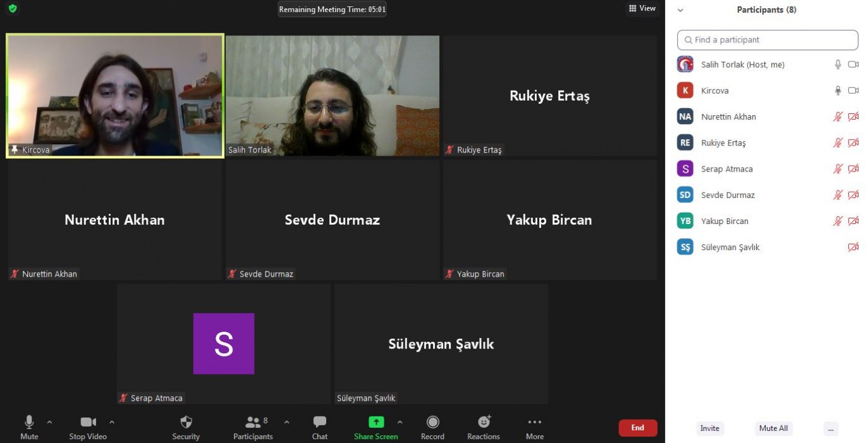This screenshot has height=443, width=868.
Task: Unmute Yakup Bircan in participants list
Action: tap(838, 221)
